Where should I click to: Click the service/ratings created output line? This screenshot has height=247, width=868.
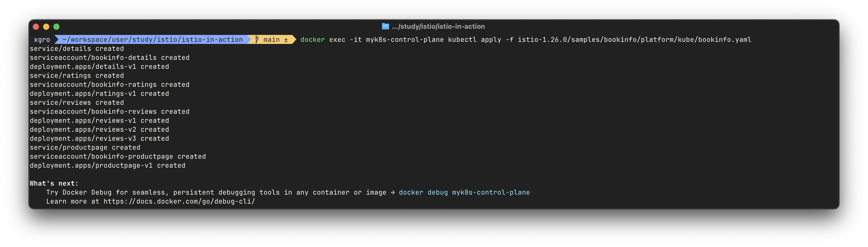coord(77,75)
